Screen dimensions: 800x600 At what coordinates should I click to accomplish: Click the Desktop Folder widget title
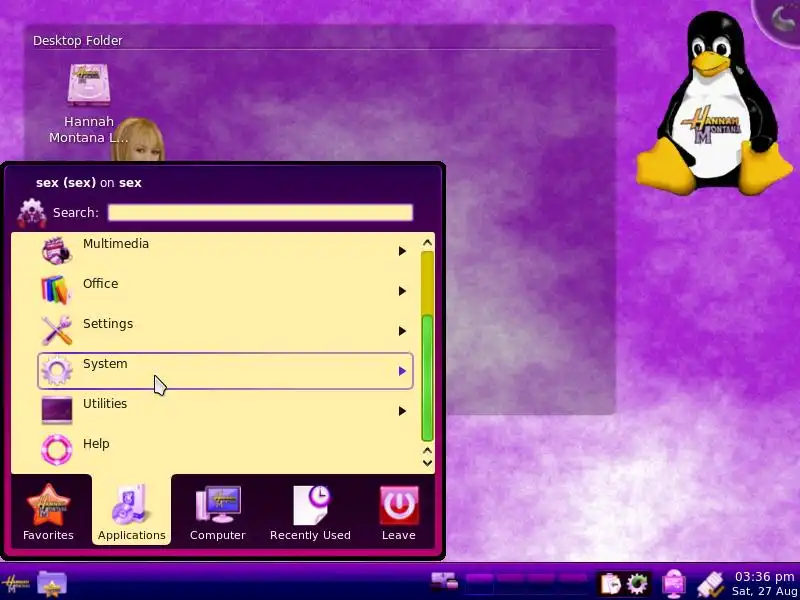point(78,40)
